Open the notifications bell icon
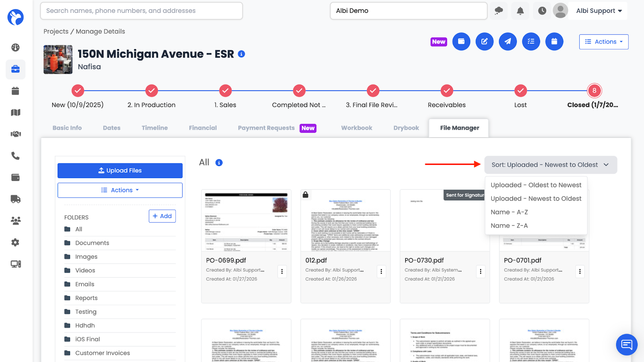The width and height of the screenshot is (644, 362). pos(520,11)
